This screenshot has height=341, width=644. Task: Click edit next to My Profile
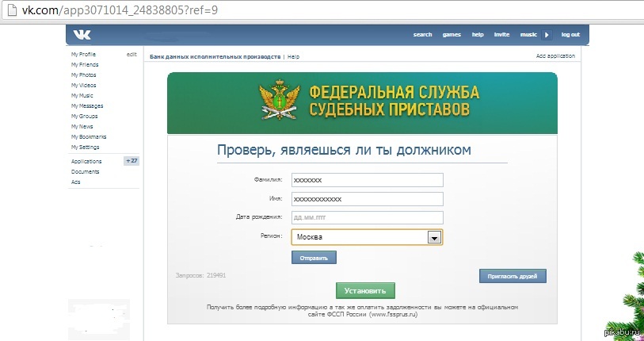[131, 54]
